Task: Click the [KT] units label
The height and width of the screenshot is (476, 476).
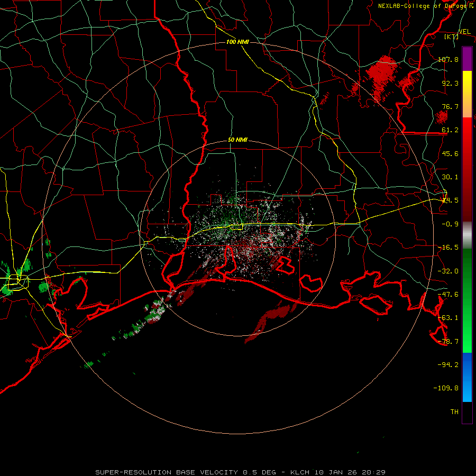Action: pyautogui.click(x=451, y=36)
